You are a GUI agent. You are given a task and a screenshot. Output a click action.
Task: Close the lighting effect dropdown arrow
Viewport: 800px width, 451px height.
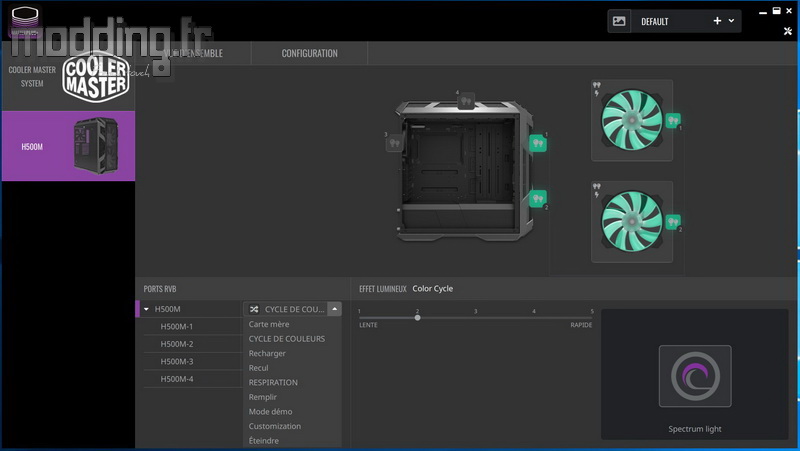coord(334,309)
